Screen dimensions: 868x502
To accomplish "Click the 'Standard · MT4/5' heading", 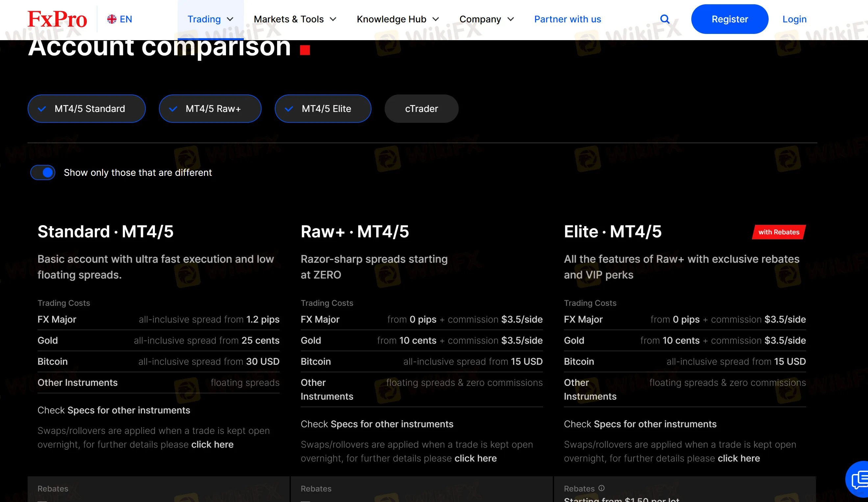I will tap(105, 231).
